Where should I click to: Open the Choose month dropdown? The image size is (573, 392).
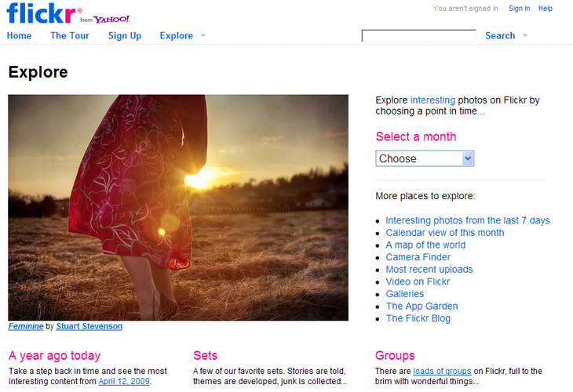click(425, 158)
